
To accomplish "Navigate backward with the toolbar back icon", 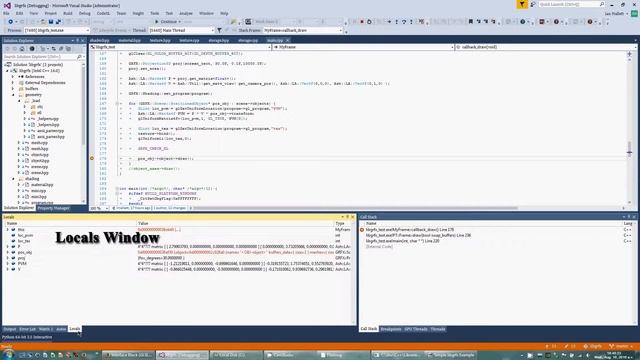I will click(x=10, y=22).
